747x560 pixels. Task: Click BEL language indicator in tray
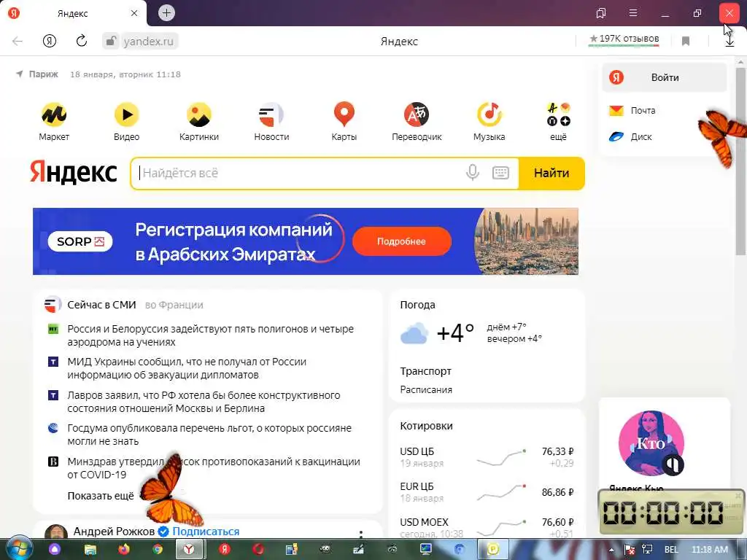pyautogui.click(x=671, y=550)
